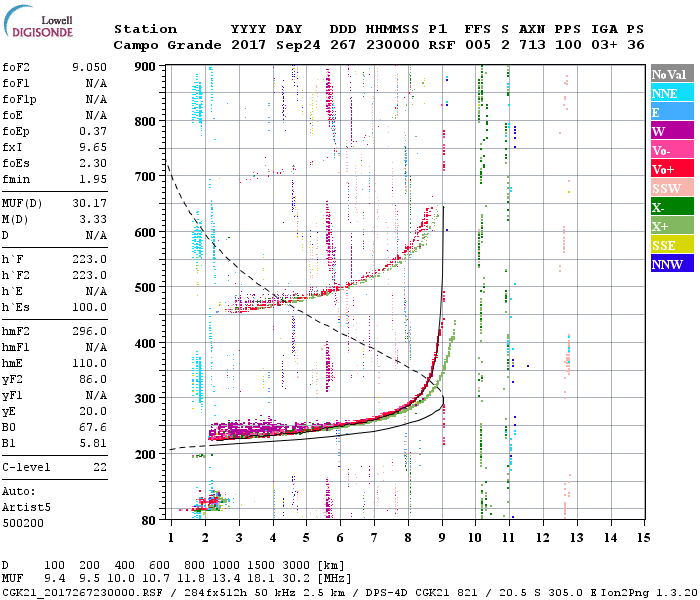The width and height of the screenshot is (700, 600).
Task: Click the Lowell Digisonde logo
Action: pyautogui.click(x=38, y=21)
